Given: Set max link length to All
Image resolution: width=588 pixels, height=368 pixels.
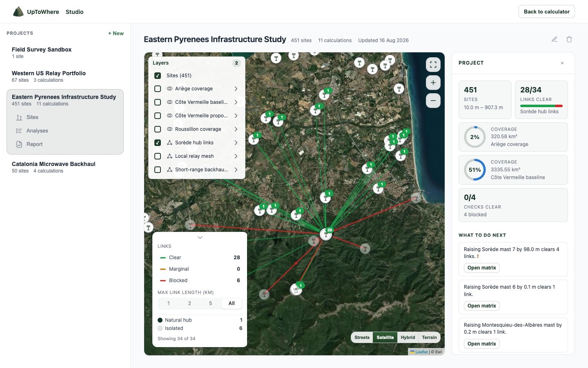Looking at the screenshot, I should coord(232,303).
